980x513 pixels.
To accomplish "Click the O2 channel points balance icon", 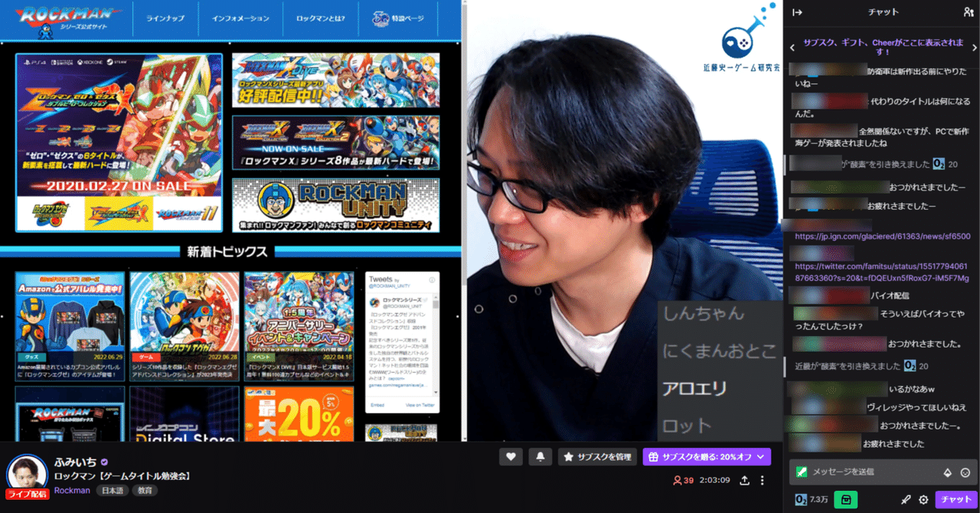I will pos(801,499).
